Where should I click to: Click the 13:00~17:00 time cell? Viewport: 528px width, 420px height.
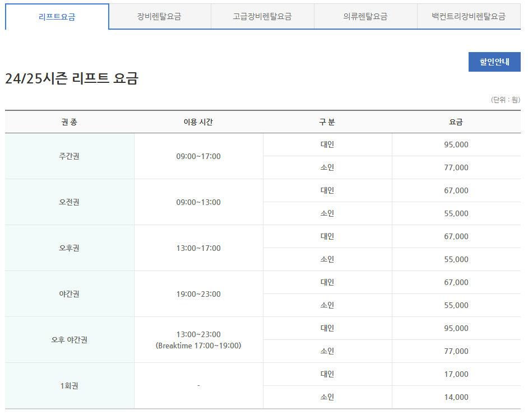click(x=198, y=248)
